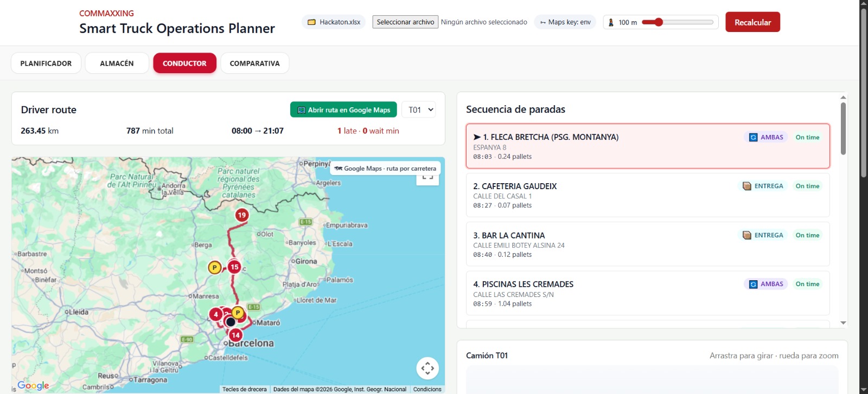Switch to the PLANIFICADOR tab
Viewport: 868px width, 394px height.
pyautogui.click(x=46, y=63)
